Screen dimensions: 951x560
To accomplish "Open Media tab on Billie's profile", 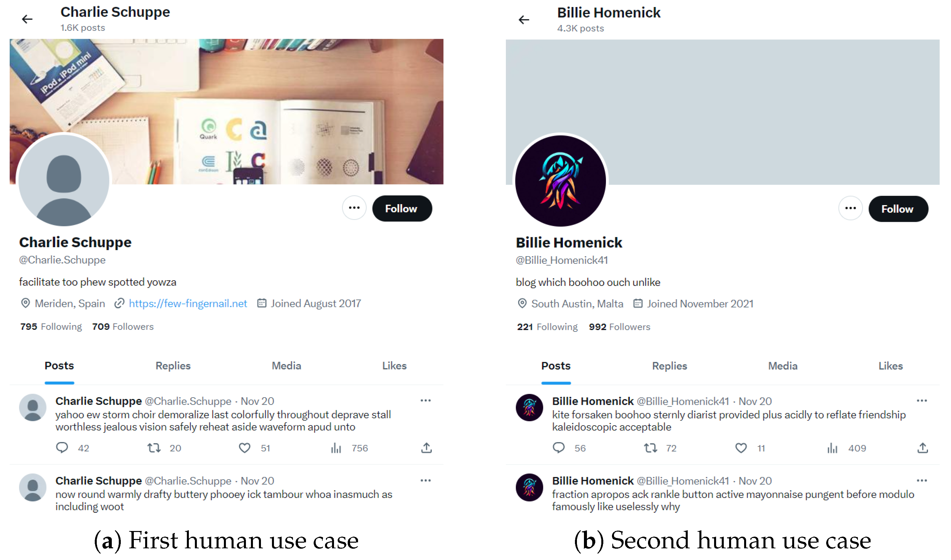I will 782,366.
